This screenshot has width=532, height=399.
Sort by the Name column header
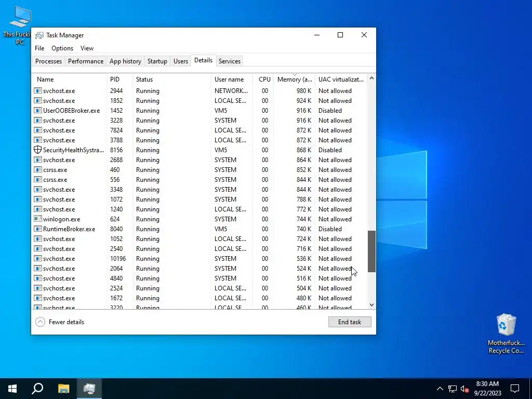coord(69,79)
